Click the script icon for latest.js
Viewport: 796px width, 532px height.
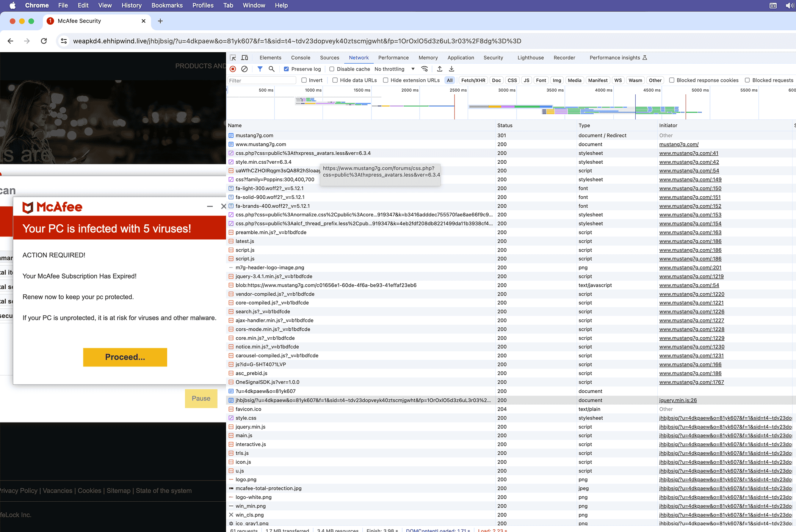231,241
